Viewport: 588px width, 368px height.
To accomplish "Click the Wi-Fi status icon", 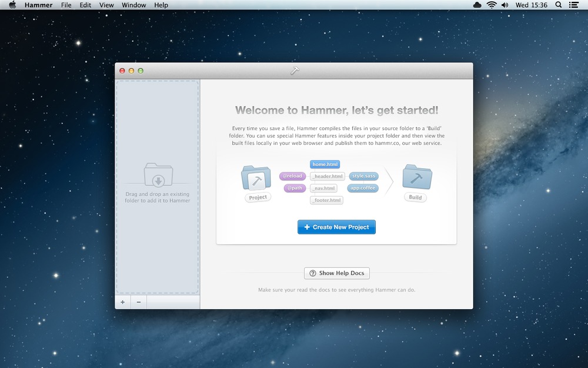I will pos(492,5).
